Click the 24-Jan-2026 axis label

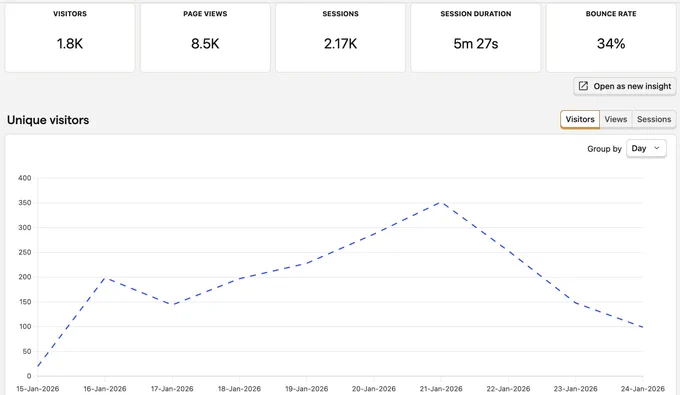click(x=643, y=389)
